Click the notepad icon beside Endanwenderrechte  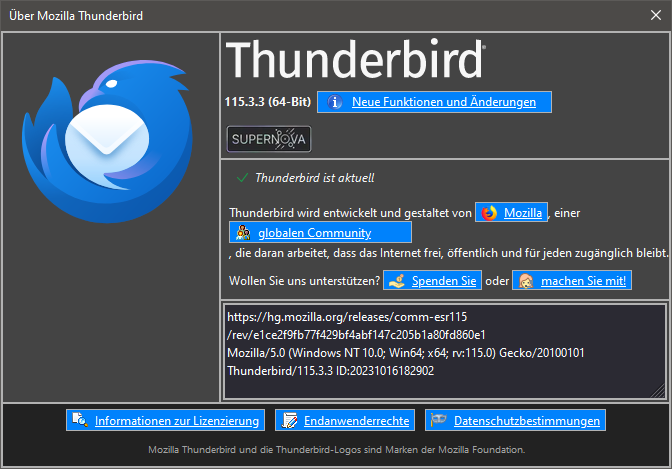289,420
